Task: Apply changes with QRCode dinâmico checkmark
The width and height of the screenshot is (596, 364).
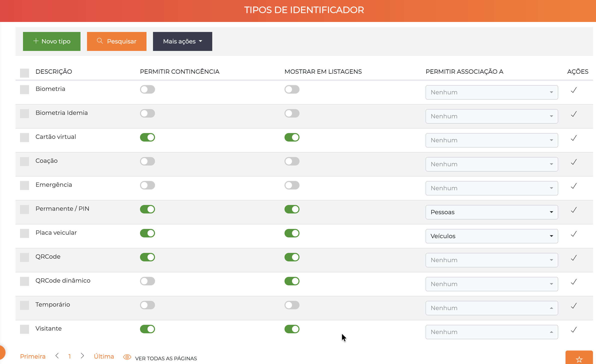Action: pos(574,282)
